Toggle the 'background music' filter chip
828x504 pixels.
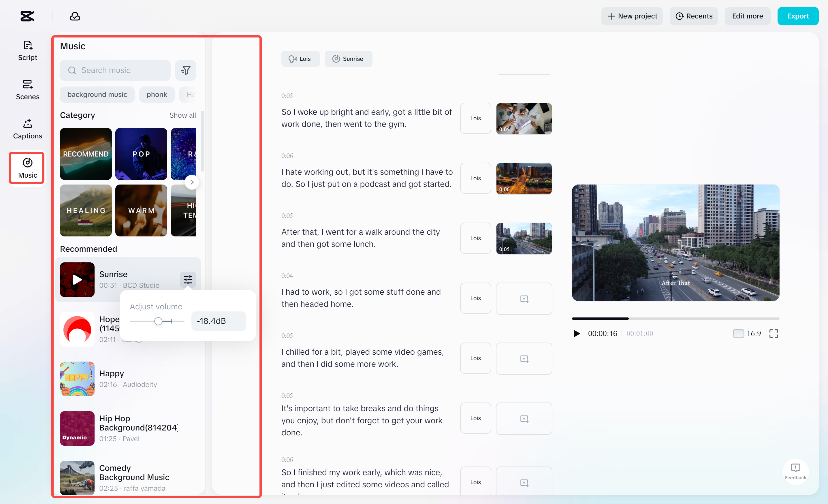tap(97, 94)
